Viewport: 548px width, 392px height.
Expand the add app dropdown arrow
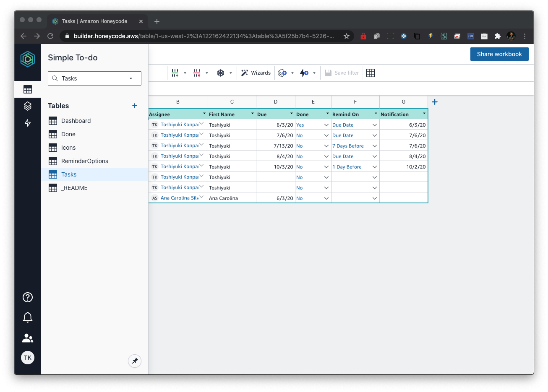click(292, 73)
